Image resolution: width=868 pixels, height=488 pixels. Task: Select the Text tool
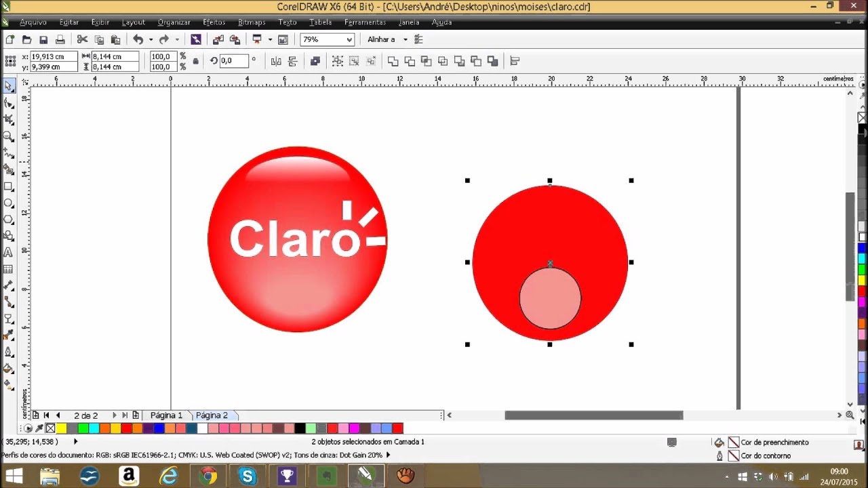8,252
